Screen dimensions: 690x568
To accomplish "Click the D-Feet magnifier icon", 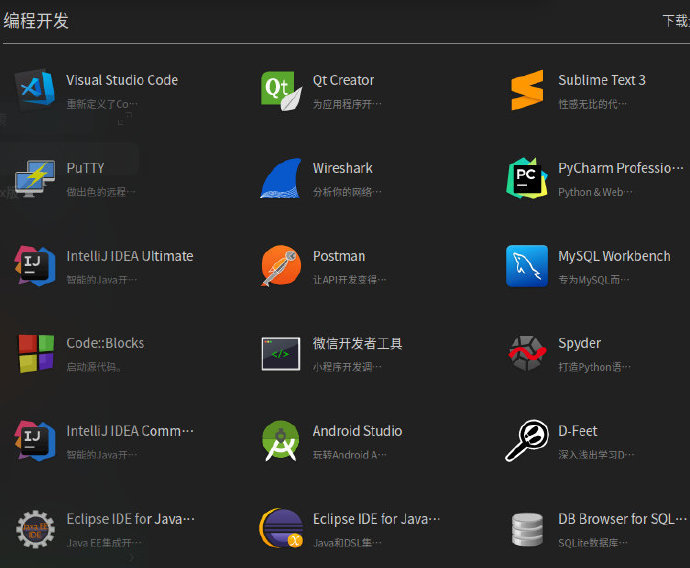I will coord(527,440).
